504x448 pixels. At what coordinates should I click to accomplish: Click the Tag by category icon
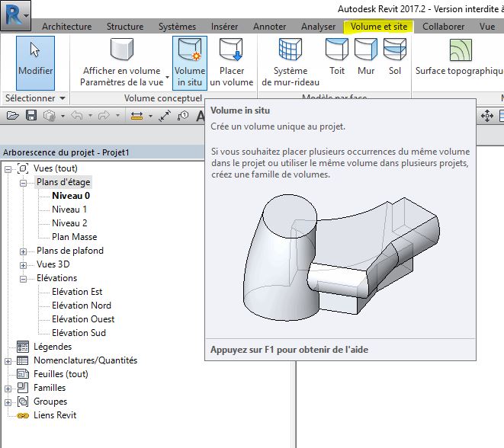click(183, 116)
